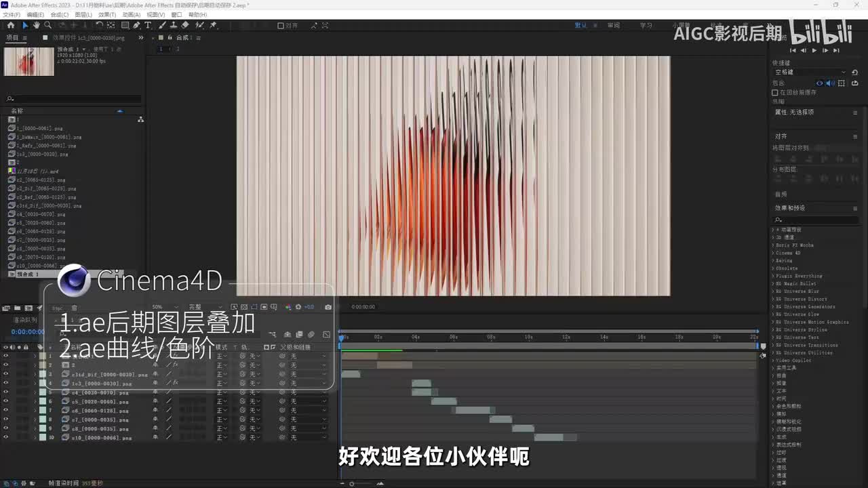Toggle the Motion Blur switch icon

pos(311,334)
